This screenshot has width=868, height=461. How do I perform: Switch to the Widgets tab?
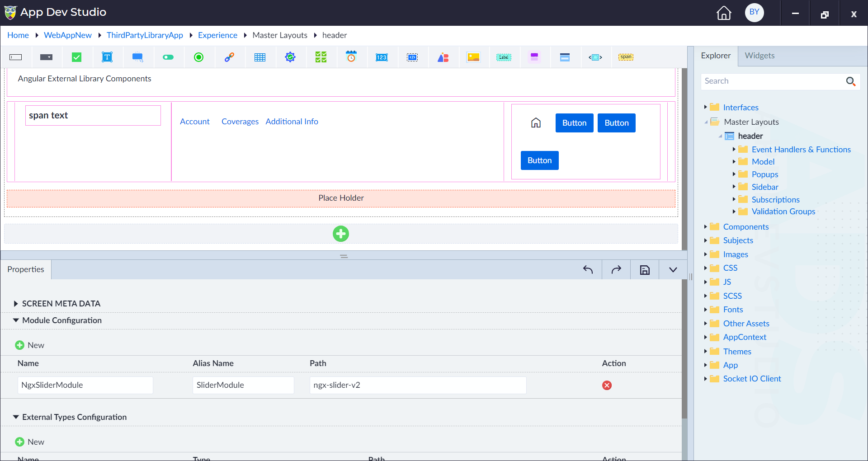click(759, 56)
